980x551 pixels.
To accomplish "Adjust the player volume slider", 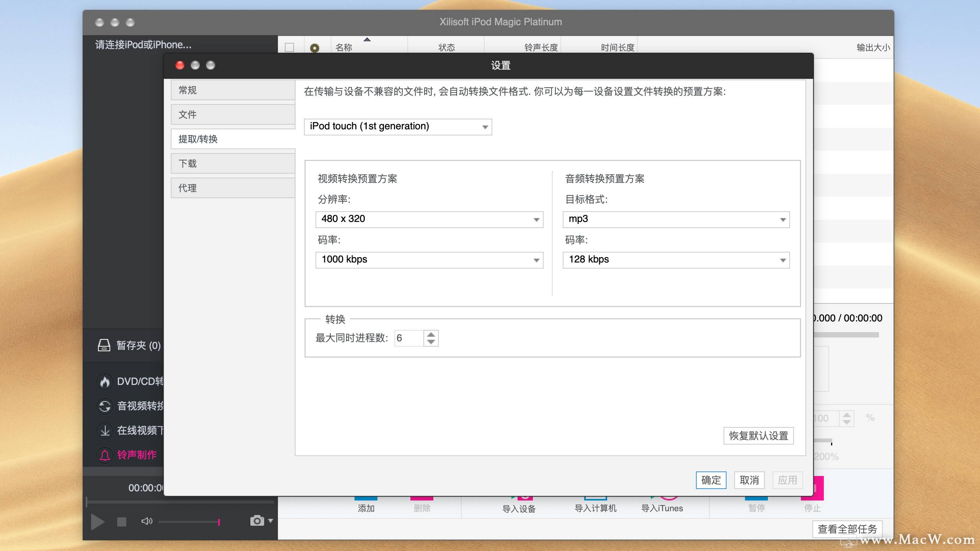I will 189,522.
